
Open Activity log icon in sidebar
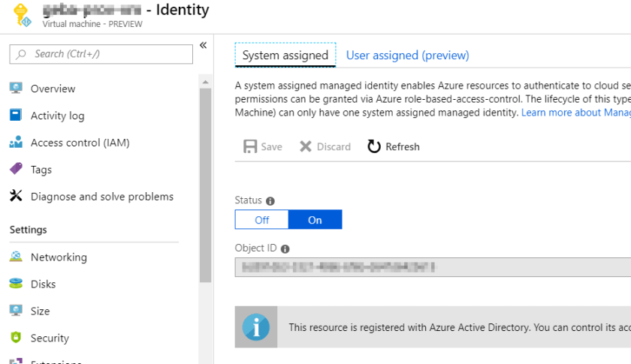16,116
